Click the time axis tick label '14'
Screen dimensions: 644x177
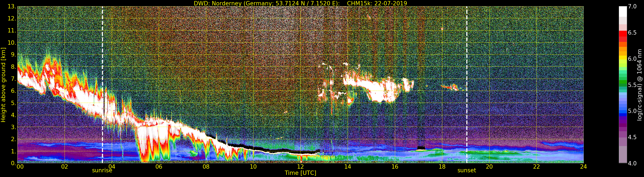coord(347,167)
